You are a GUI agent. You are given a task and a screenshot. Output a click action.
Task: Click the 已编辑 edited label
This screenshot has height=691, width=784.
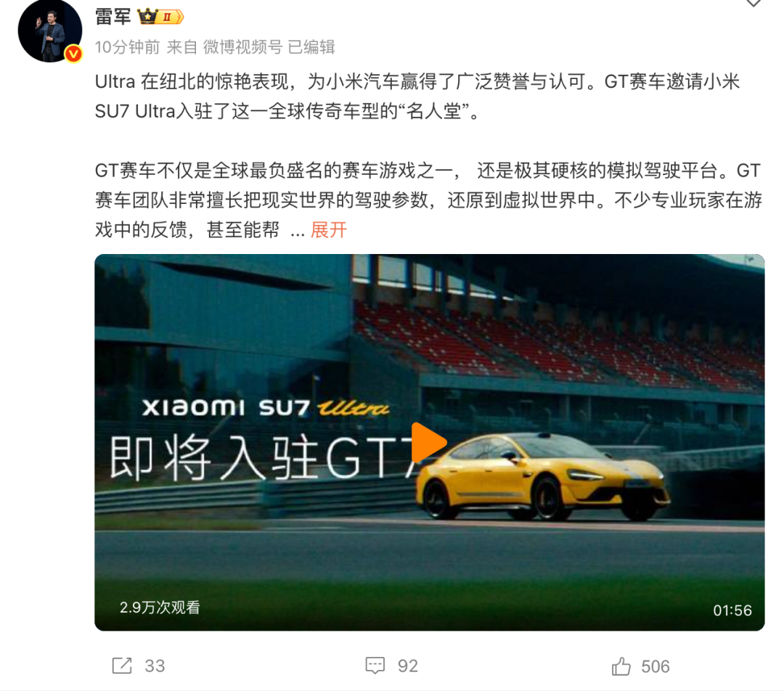tap(311, 47)
